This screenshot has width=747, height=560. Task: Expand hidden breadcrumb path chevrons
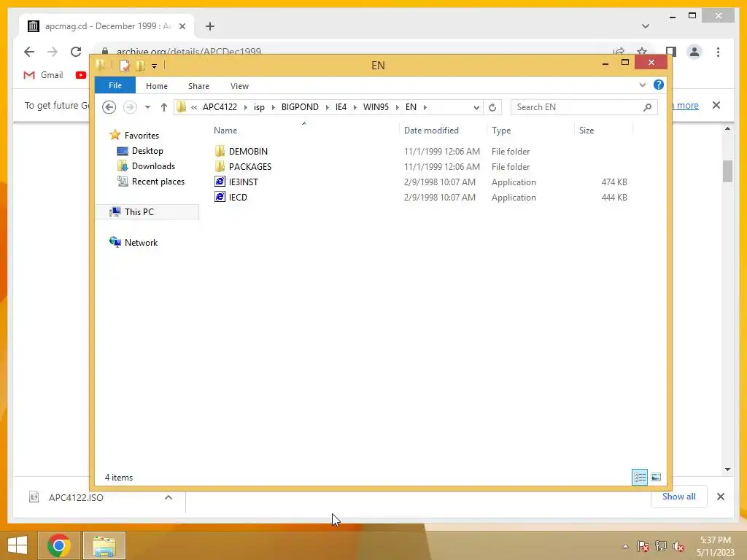[x=194, y=107]
